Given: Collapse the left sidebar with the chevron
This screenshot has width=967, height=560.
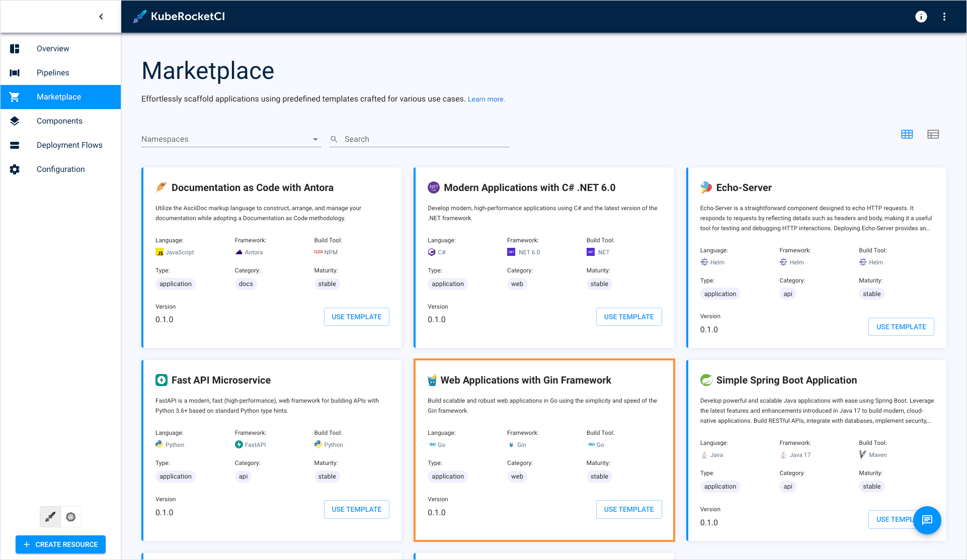Looking at the screenshot, I should [101, 16].
